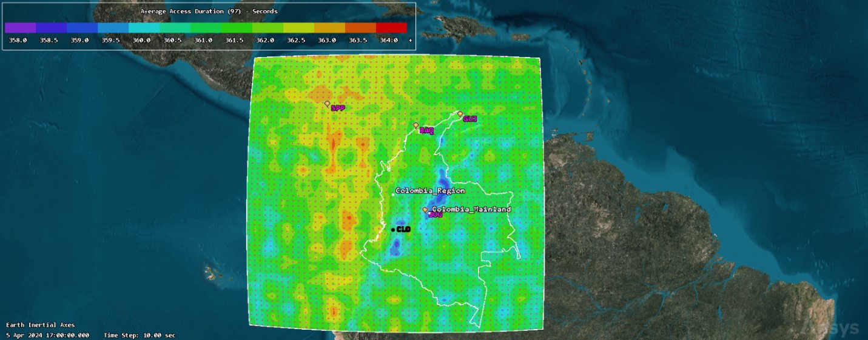Click the green 361.5 legend swatch

click(237, 28)
